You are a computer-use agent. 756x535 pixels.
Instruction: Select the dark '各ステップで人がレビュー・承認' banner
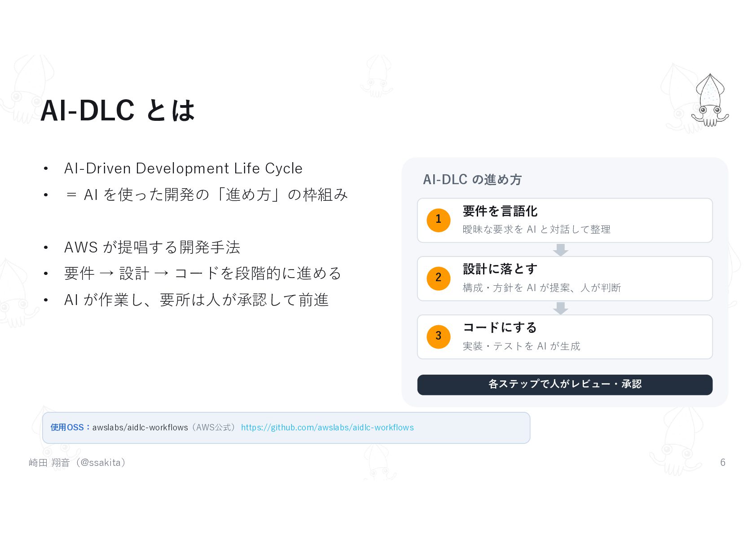pos(565,385)
